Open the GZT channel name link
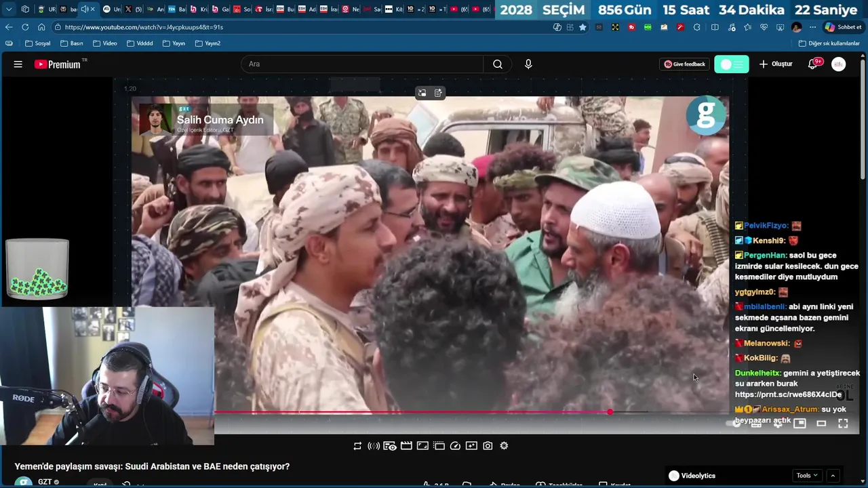 (45, 482)
